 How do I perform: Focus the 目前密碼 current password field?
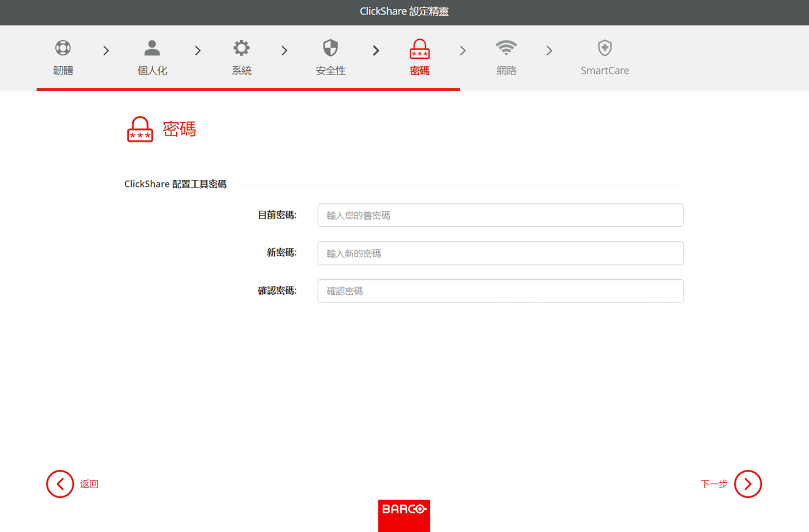click(x=500, y=215)
